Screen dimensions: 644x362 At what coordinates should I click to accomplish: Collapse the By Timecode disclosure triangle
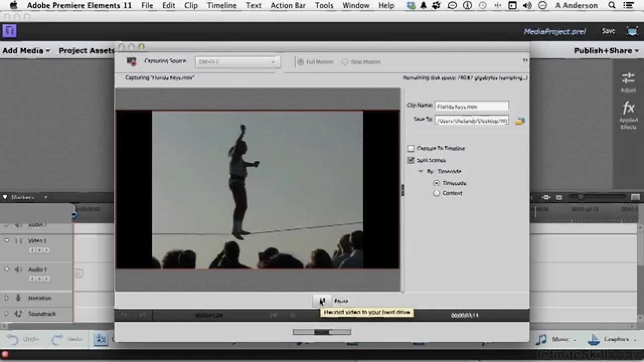tap(421, 171)
